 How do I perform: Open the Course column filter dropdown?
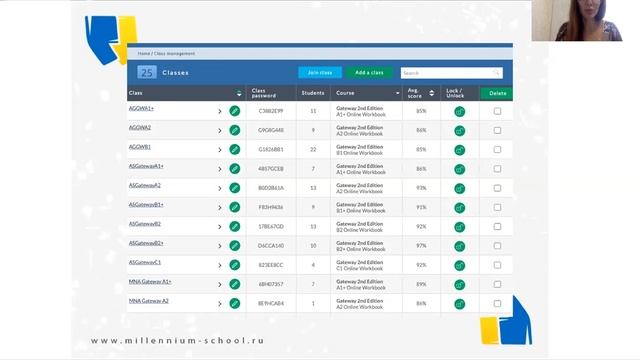pyautogui.click(x=398, y=93)
